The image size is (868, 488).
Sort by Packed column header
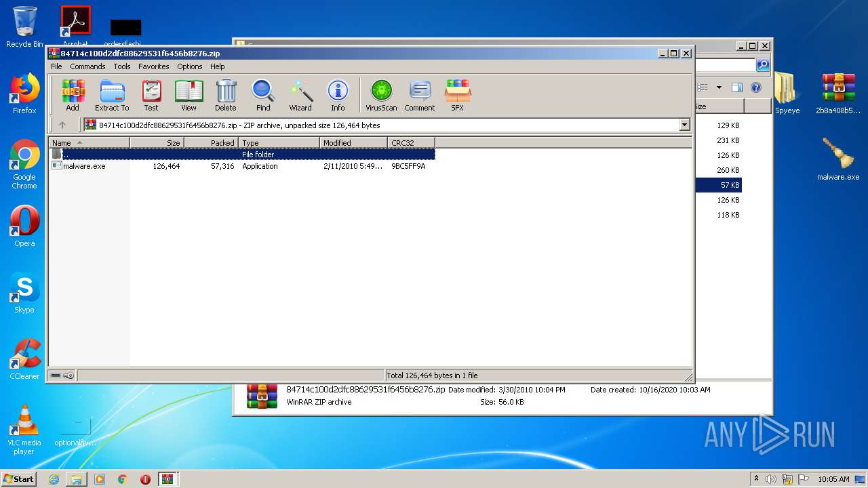(x=211, y=142)
